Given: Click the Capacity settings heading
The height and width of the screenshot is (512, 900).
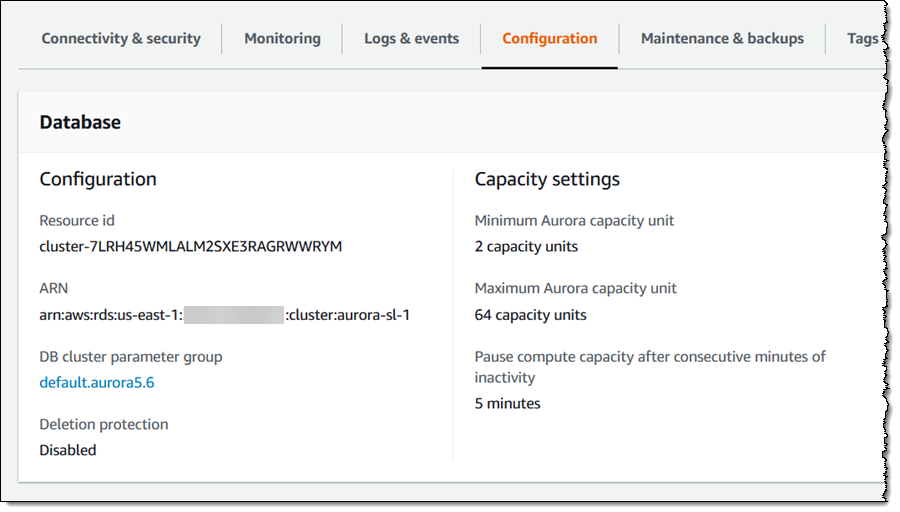Looking at the screenshot, I should pos(547,179).
